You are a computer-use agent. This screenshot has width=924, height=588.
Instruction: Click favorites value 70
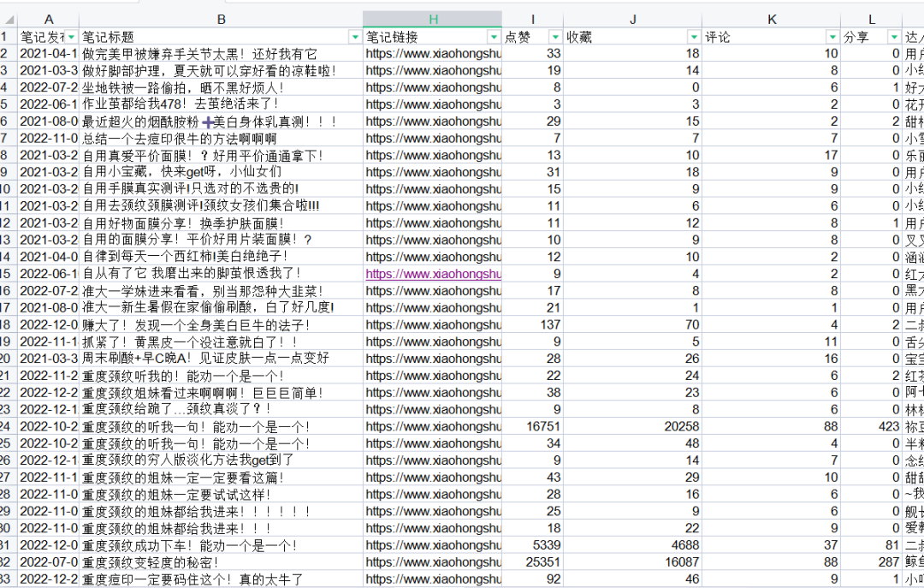click(633, 325)
